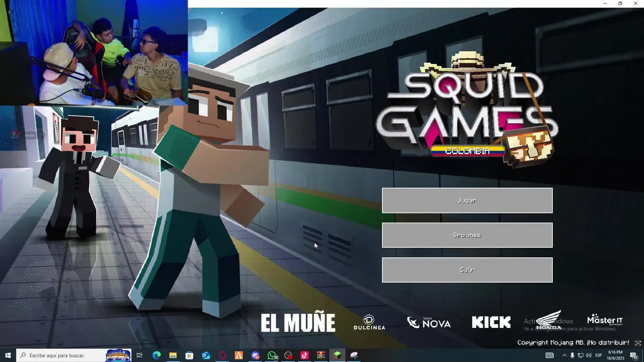Open WinRAR from taskbar
Image resolution: width=644 pixels, height=362 pixels.
[321, 355]
